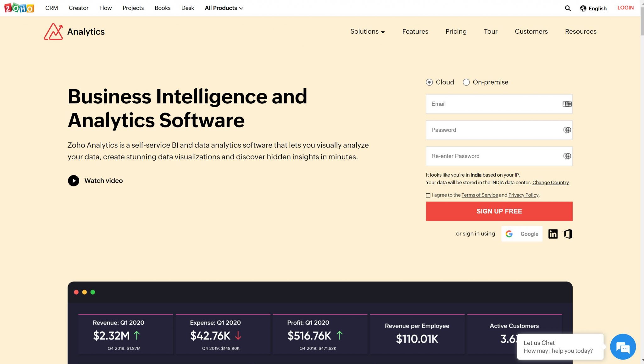Open the Resources menu item

click(580, 31)
